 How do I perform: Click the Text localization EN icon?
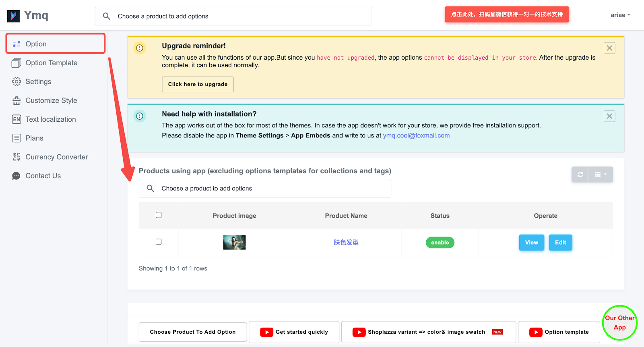pyautogui.click(x=17, y=119)
